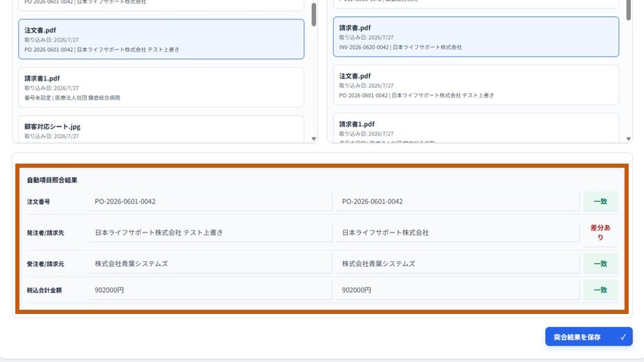The image size is (644, 362).
Task: Click the 差分あり badge
Action: pos(600,233)
